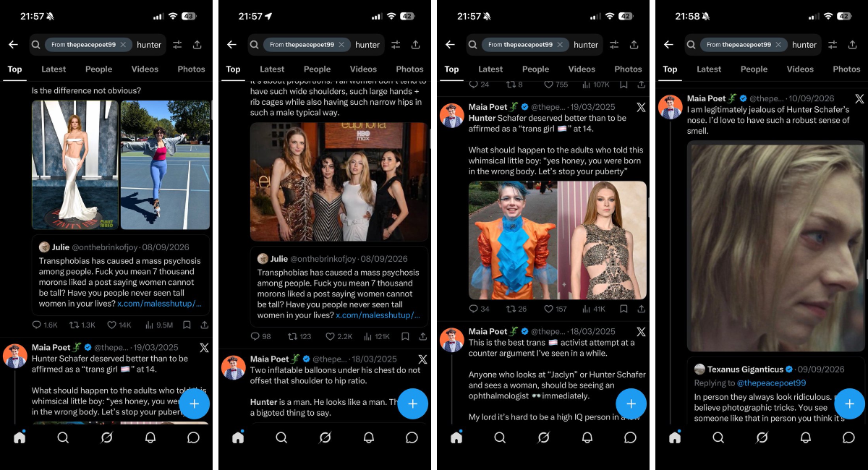Image resolution: width=868 pixels, height=470 pixels.
Task: Open @thepeacepoet99 link in Texanus Giganticus reply
Action: click(x=772, y=383)
